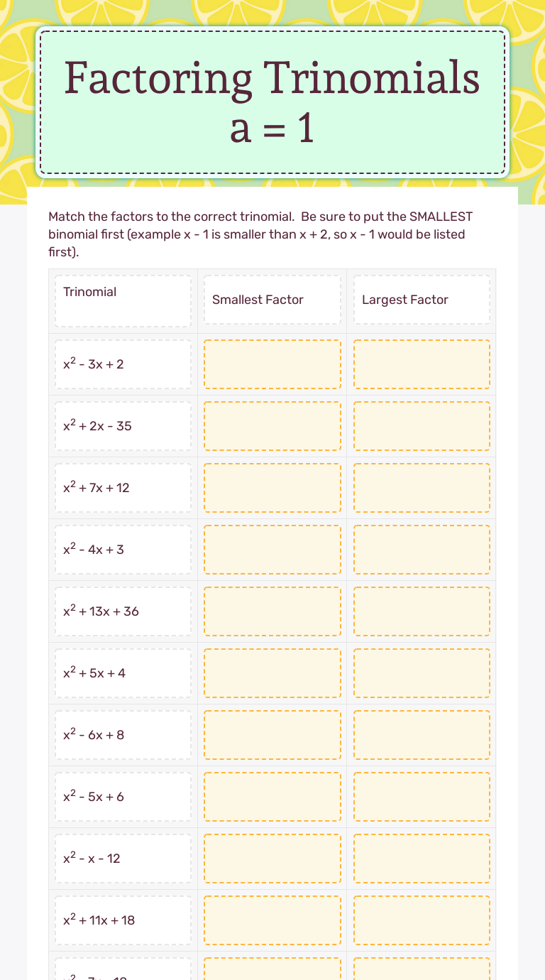
Task: Select Smallest Factor box for x² + 13x + 36
Action: click(272, 611)
